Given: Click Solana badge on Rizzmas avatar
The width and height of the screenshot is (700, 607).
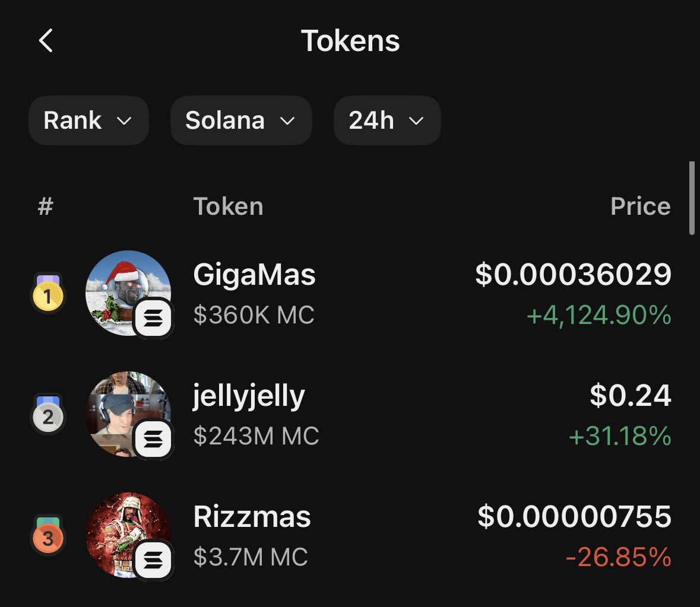Looking at the screenshot, I should tap(153, 560).
